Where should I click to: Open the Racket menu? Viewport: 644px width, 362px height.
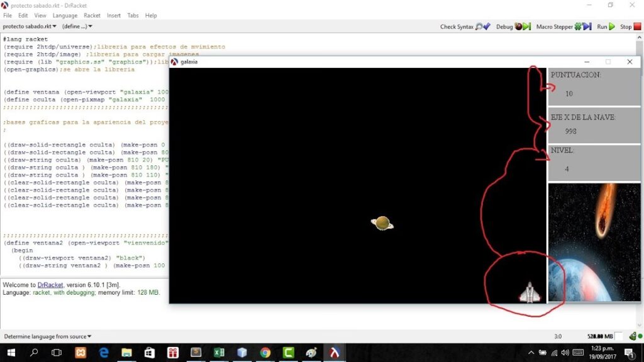tap(92, 15)
